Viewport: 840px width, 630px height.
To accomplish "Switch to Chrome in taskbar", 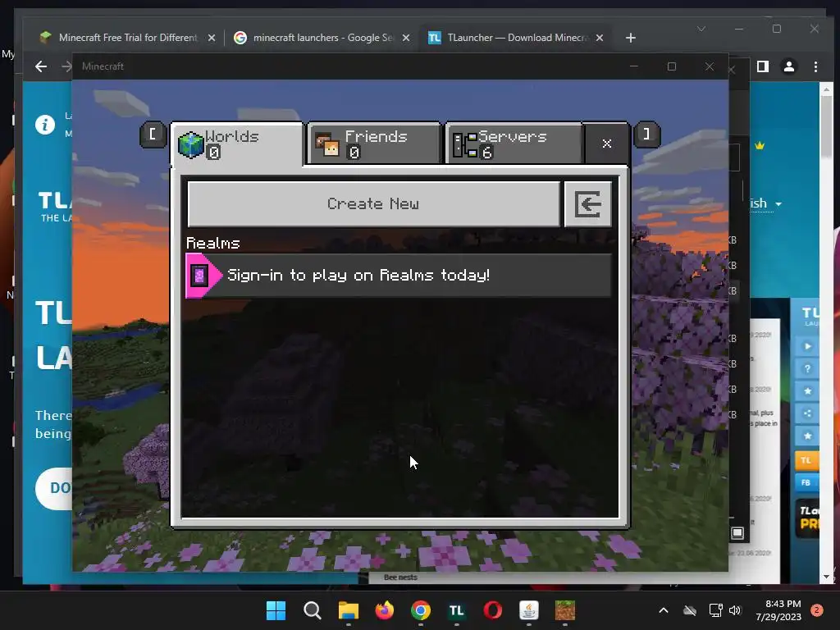I will (x=421, y=610).
